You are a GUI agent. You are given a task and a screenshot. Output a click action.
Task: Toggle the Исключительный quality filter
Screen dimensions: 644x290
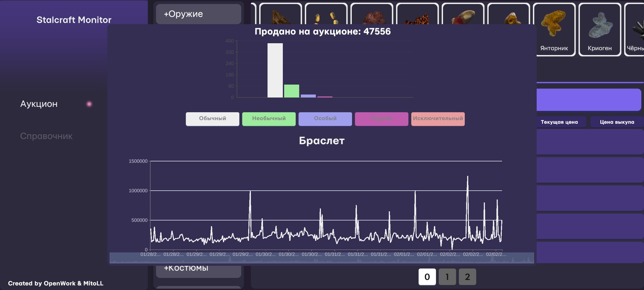pyautogui.click(x=438, y=119)
